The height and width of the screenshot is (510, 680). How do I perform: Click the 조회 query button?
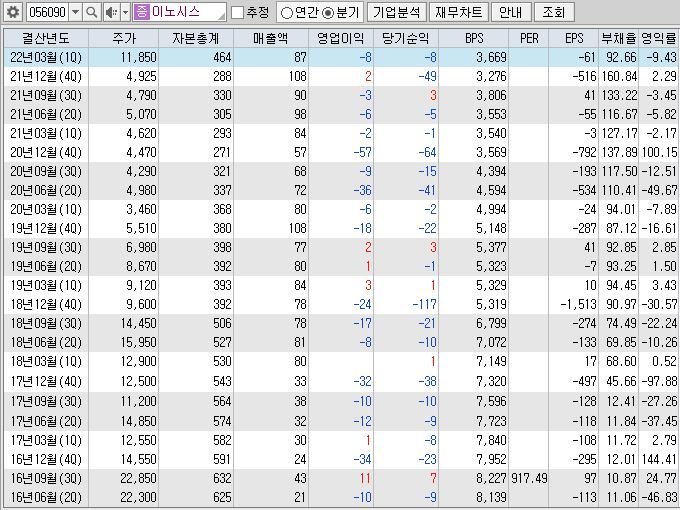[x=554, y=12]
